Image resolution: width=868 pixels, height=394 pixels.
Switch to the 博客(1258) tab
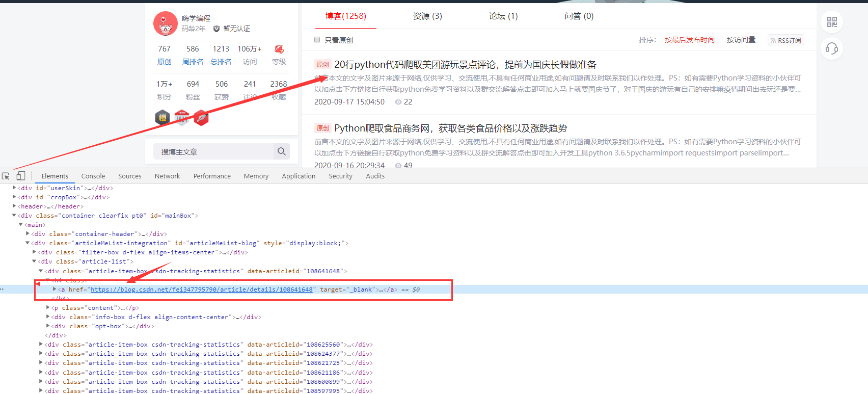tap(346, 16)
